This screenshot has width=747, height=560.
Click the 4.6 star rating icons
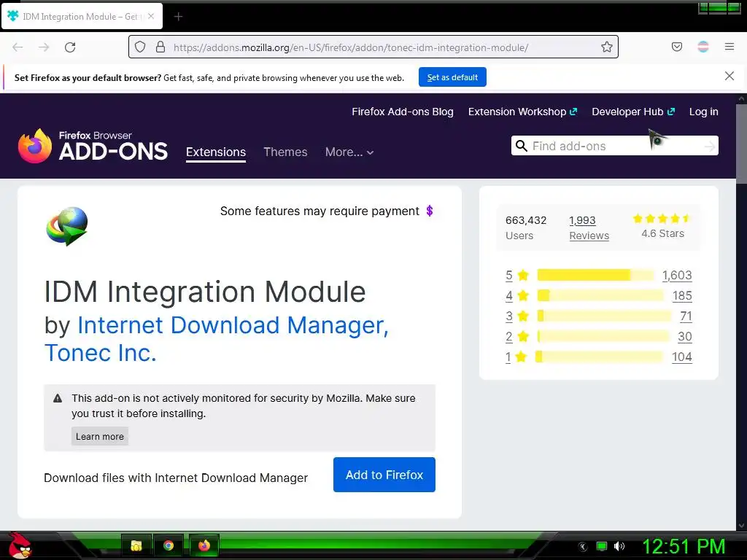(662, 219)
